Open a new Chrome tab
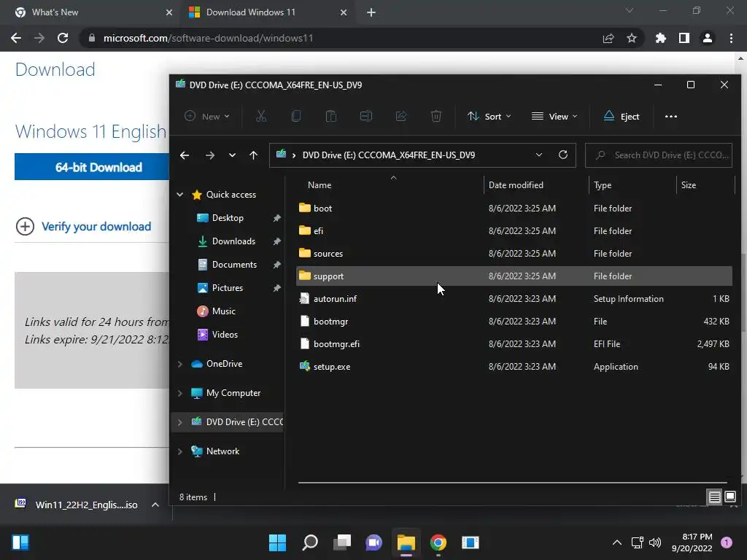747x560 pixels. coord(371,12)
